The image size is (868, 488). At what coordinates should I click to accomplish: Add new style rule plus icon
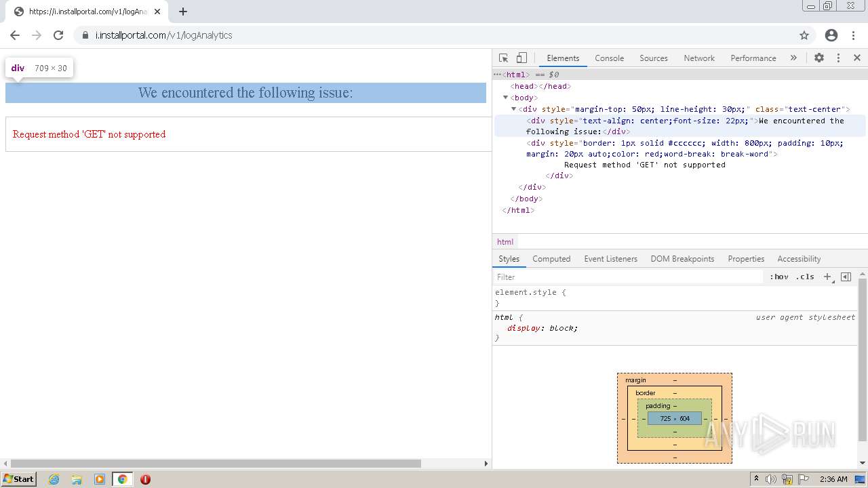pyautogui.click(x=827, y=277)
